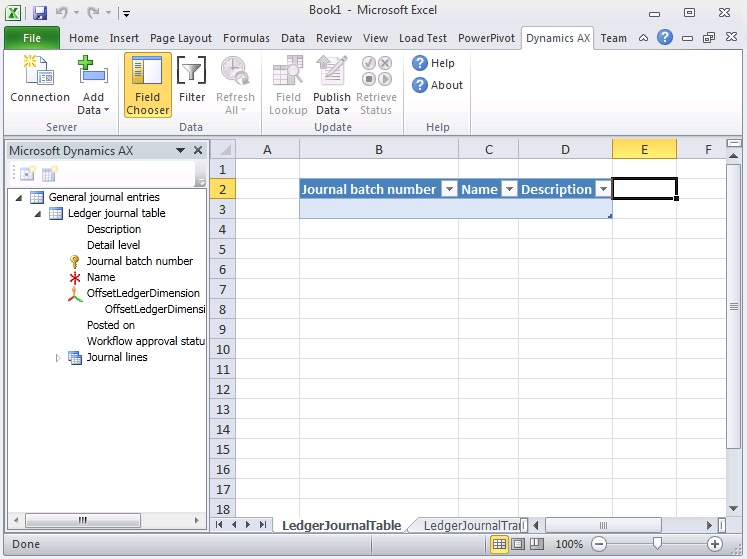This screenshot has width=747, height=559.
Task: Switch to the Home ribbon tab
Action: (84, 38)
